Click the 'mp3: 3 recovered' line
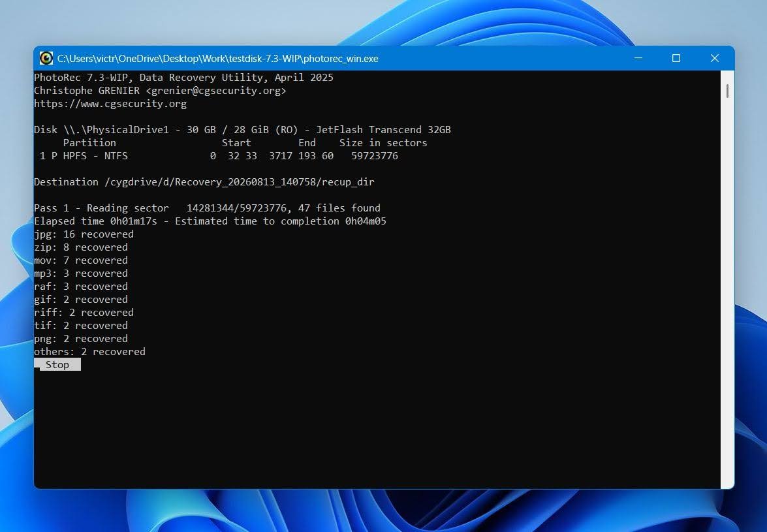The image size is (767, 532). coord(81,274)
